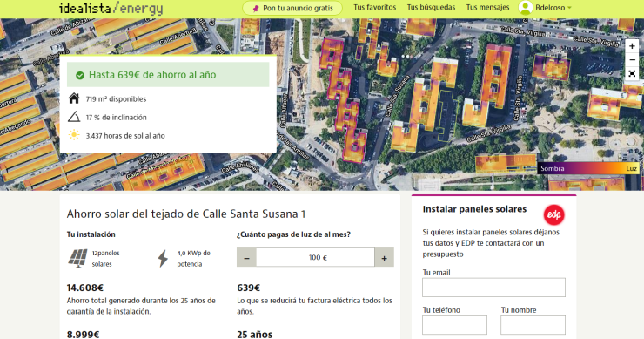Click the solar panel icon
This screenshot has width=644, height=339.
[x=77, y=258]
